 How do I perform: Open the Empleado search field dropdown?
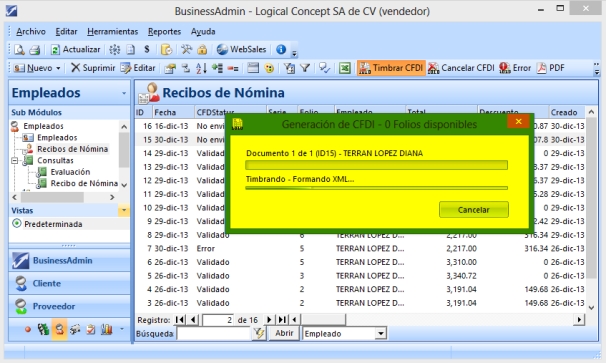tap(381, 334)
